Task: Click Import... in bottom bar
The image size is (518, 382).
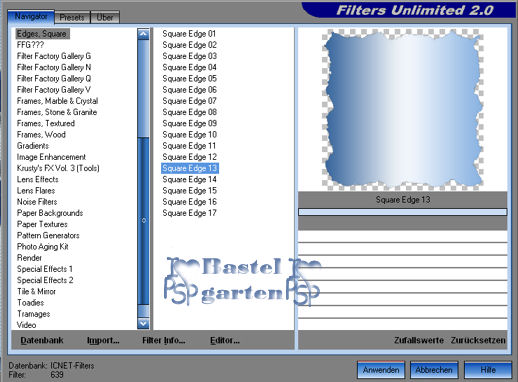Action: point(103,340)
